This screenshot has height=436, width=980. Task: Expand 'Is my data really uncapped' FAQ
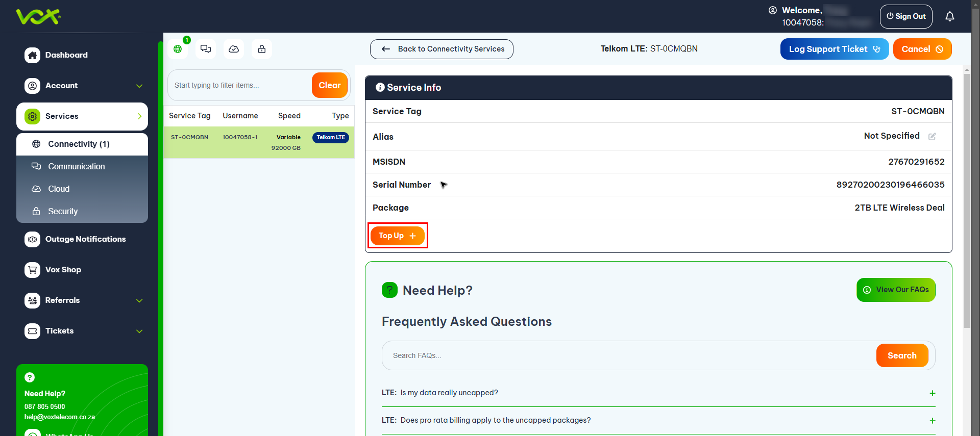coord(932,393)
